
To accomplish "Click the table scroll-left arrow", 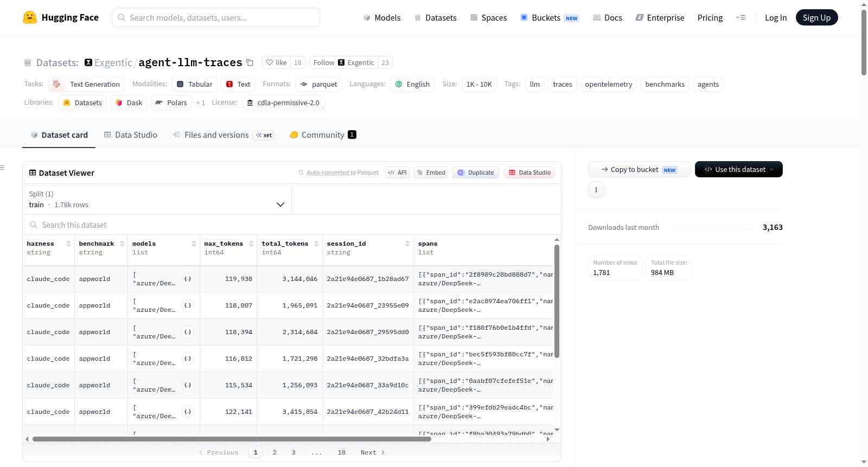I will point(27,439).
